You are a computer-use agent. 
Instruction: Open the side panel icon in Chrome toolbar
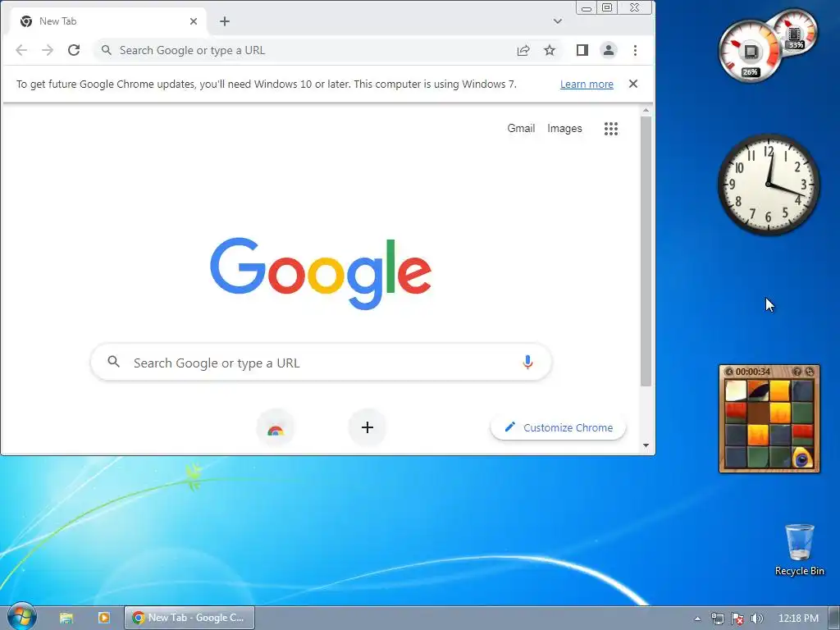pos(582,50)
